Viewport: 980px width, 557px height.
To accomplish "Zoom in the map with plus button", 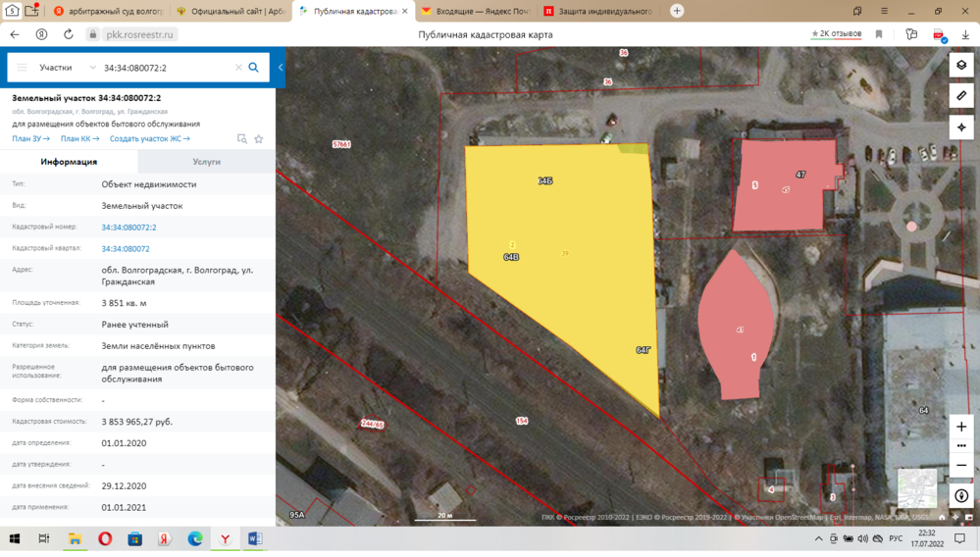I will point(961,427).
